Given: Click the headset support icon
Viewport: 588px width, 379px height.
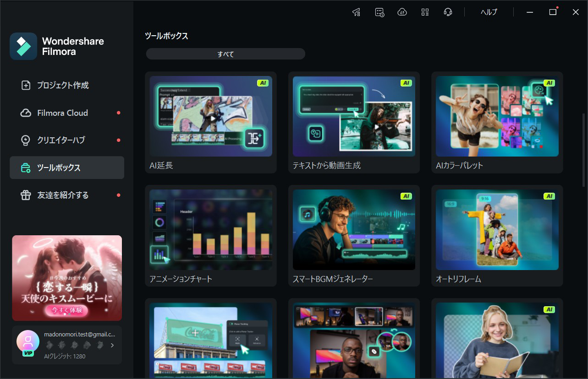Looking at the screenshot, I should [x=448, y=12].
